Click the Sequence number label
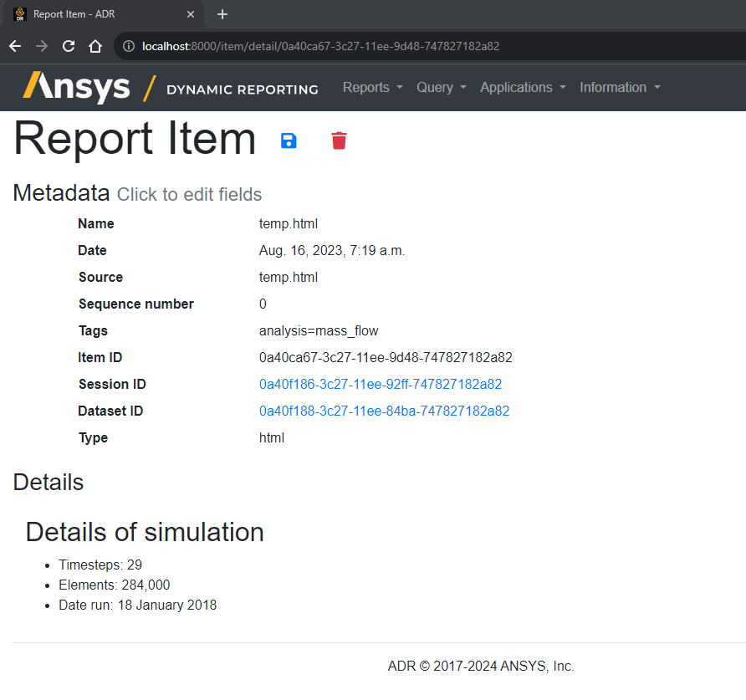This screenshot has height=700, width=746. click(136, 304)
